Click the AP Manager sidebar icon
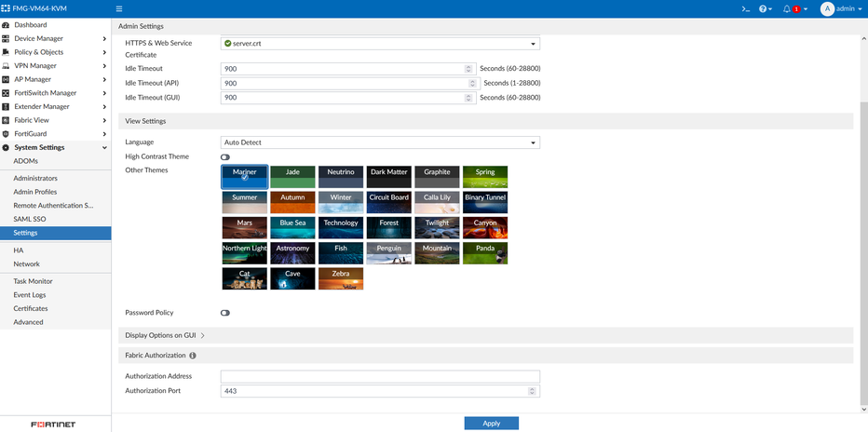 tap(6, 79)
